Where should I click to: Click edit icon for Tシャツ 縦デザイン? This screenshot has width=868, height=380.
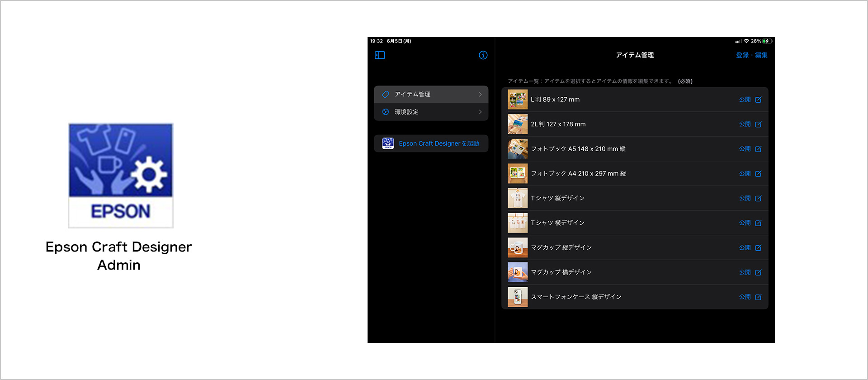click(x=758, y=198)
